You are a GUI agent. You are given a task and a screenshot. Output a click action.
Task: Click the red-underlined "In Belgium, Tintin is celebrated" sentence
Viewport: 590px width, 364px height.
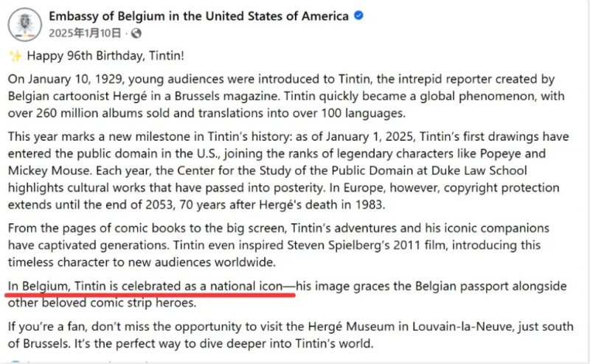click(152, 284)
